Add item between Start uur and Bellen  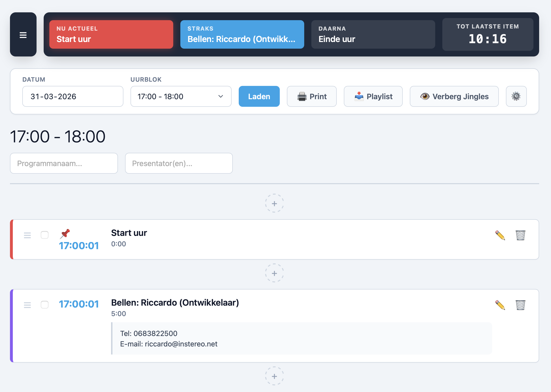[x=274, y=273]
